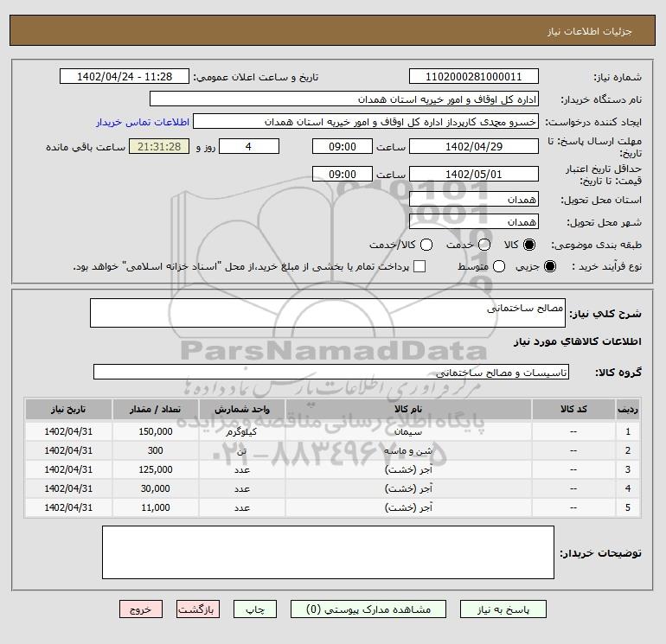Click the آجر (خشت) name in row 5
The height and width of the screenshot is (644, 666).
[408, 507]
